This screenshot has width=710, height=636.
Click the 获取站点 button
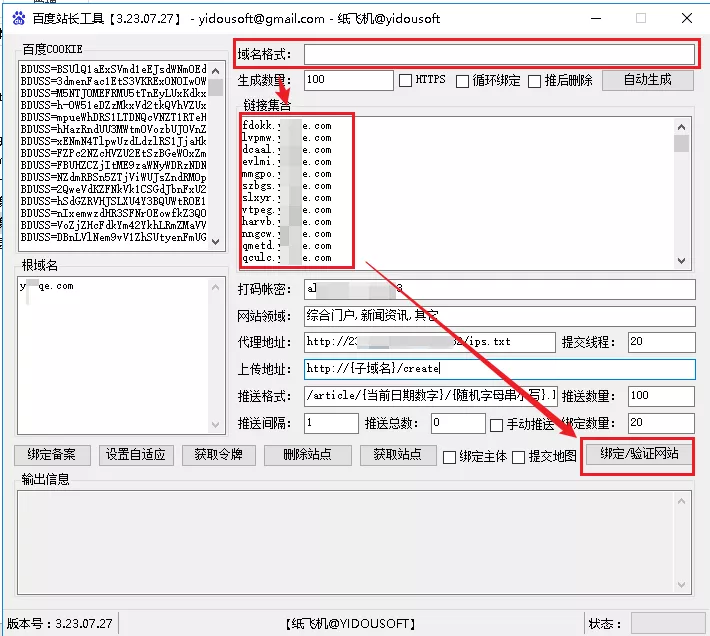(398, 455)
